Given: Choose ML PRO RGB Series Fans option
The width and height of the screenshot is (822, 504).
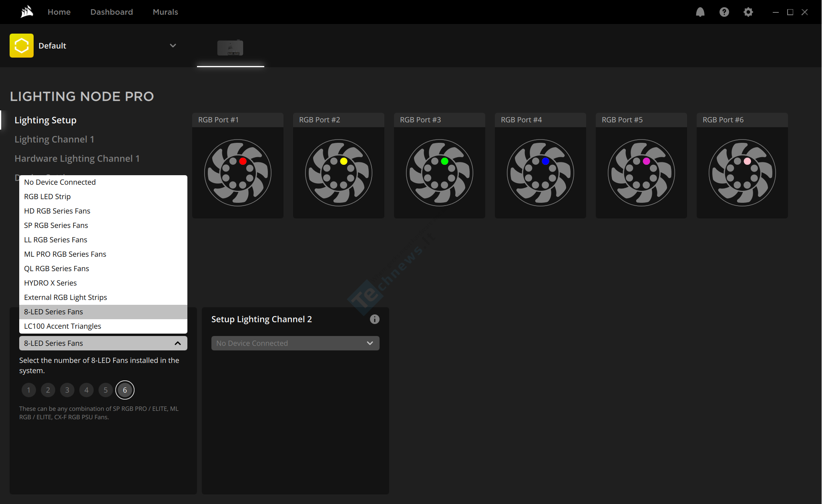Looking at the screenshot, I should tap(103, 254).
